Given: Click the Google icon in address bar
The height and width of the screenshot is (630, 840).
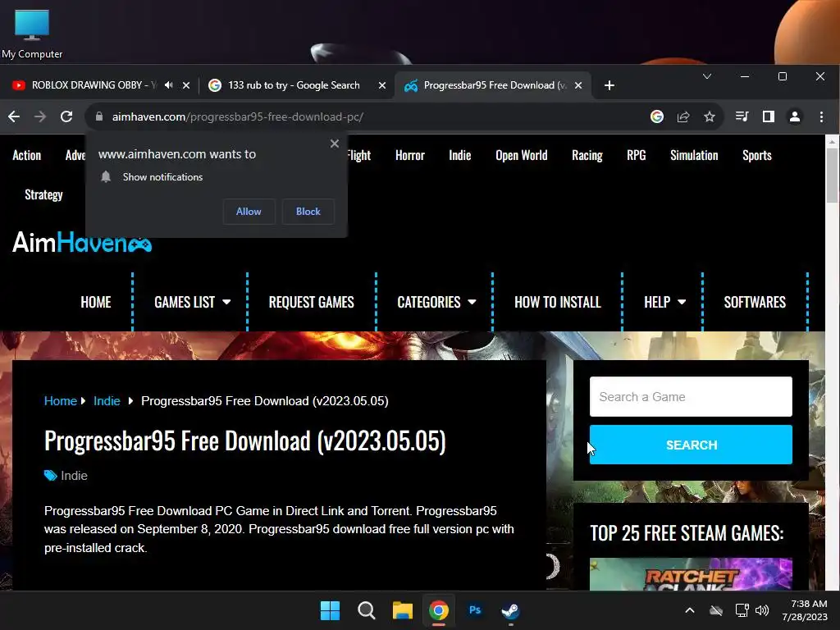Looking at the screenshot, I should tap(657, 116).
